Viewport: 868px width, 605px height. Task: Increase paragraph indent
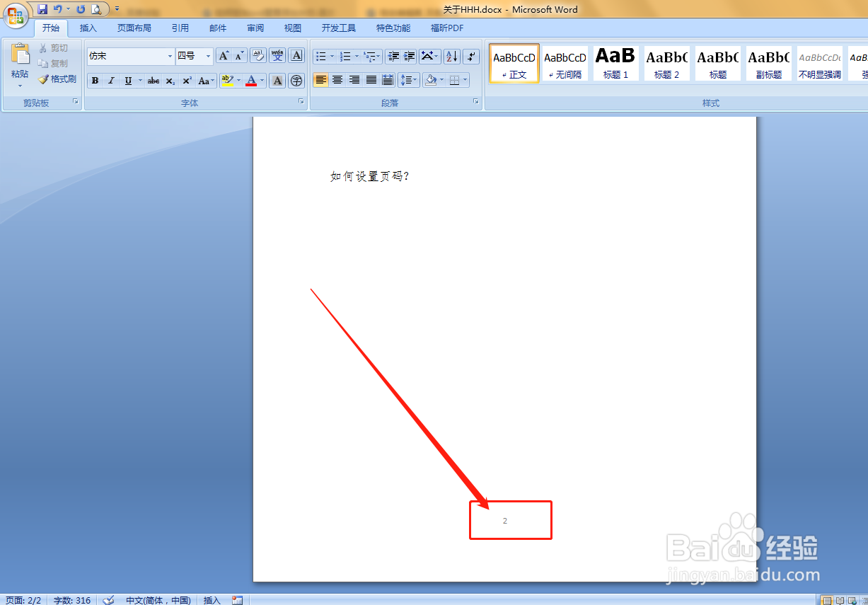pos(409,56)
